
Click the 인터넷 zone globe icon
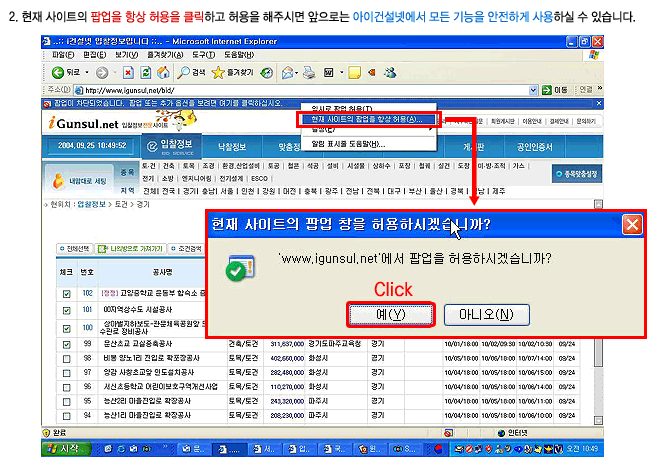coord(502,433)
